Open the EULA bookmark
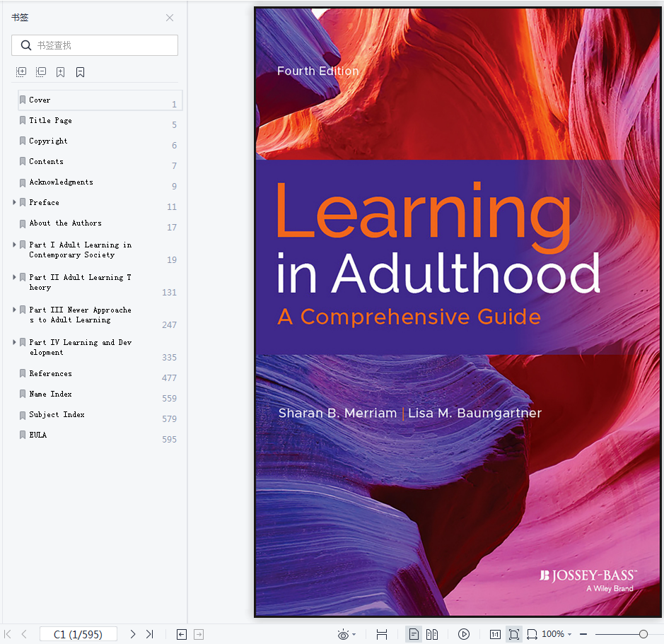This screenshot has width=664, height=644. coord(37,435)
